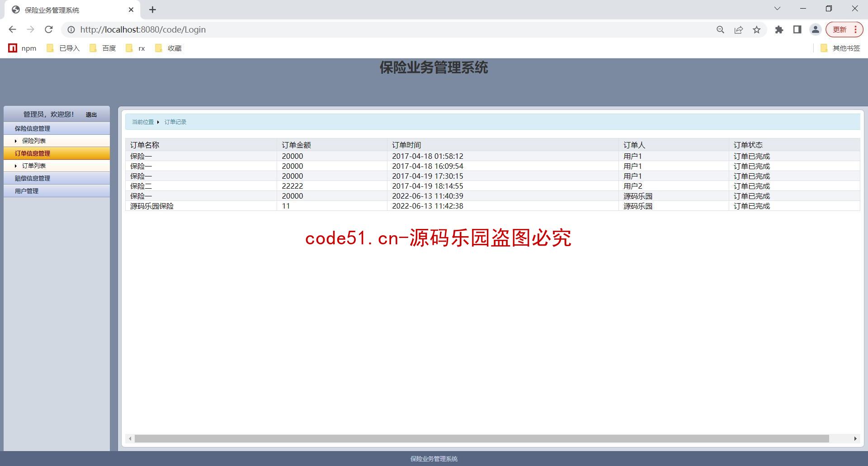Open the zoom magnifier icon
This screenshot has height=466, width=868.
pyautogui.click(x=721, y=29)
